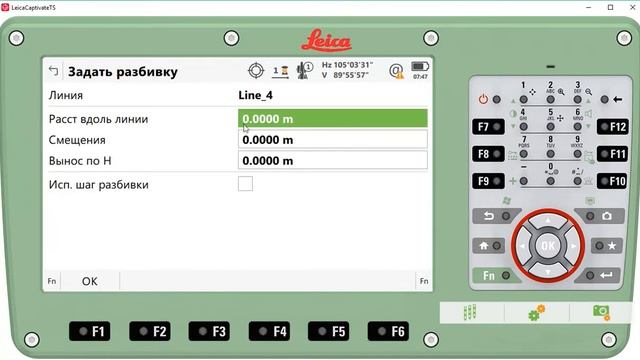The height and width of the screenshot is (360, 640).
Task: Click the F7 key on the keypad
Action: coord(488,127)
